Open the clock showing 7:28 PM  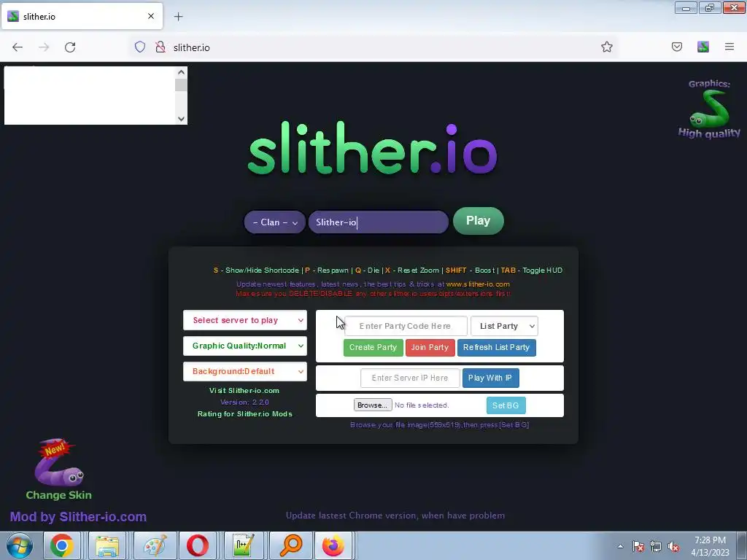tap(710, 546)
